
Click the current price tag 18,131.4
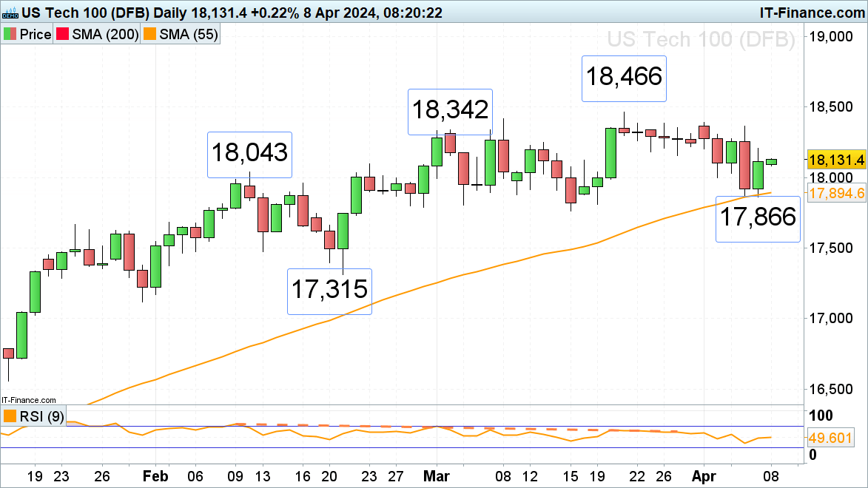click(x=836, y=160)
